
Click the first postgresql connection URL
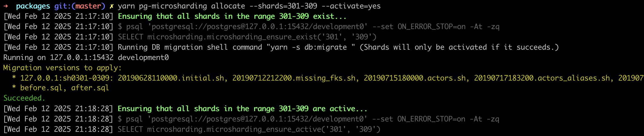click(258, 27)
